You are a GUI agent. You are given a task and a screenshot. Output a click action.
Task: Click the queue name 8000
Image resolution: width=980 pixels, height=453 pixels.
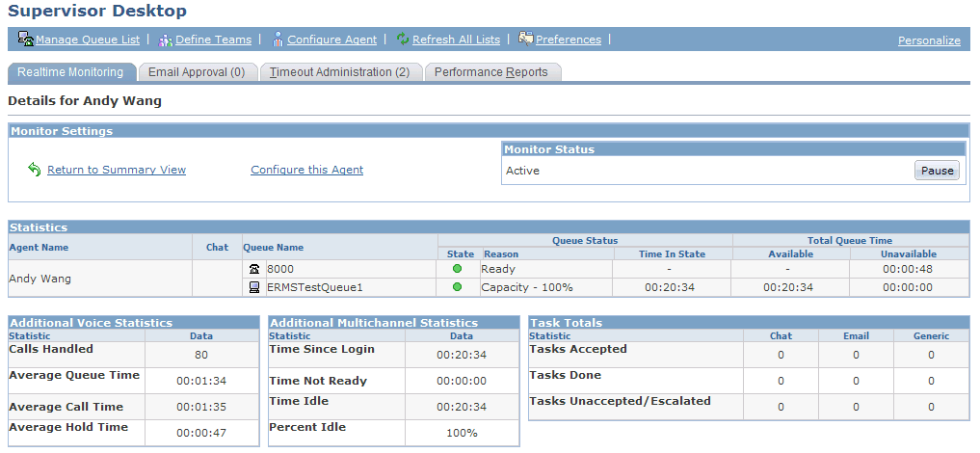280,269
